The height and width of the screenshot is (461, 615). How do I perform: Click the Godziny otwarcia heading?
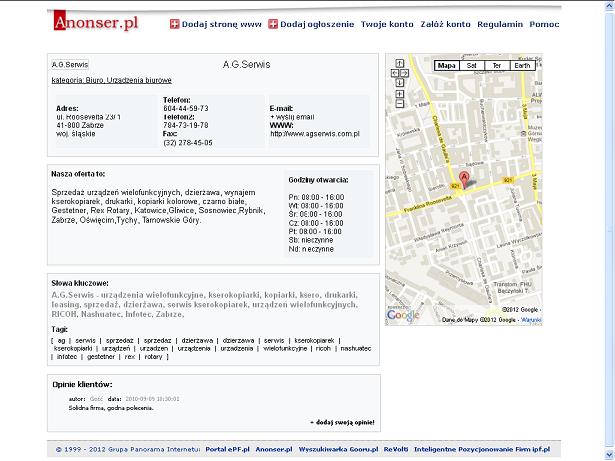[318, 180]
